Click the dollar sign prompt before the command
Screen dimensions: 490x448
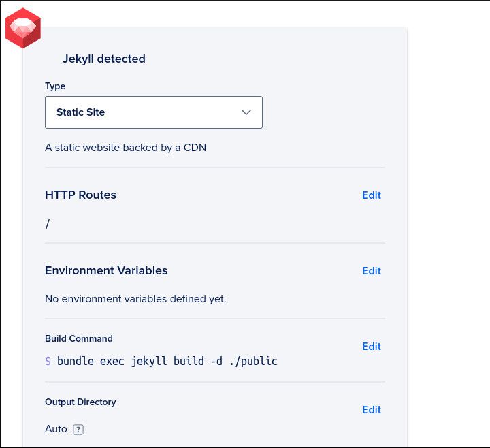pos(48,361)
